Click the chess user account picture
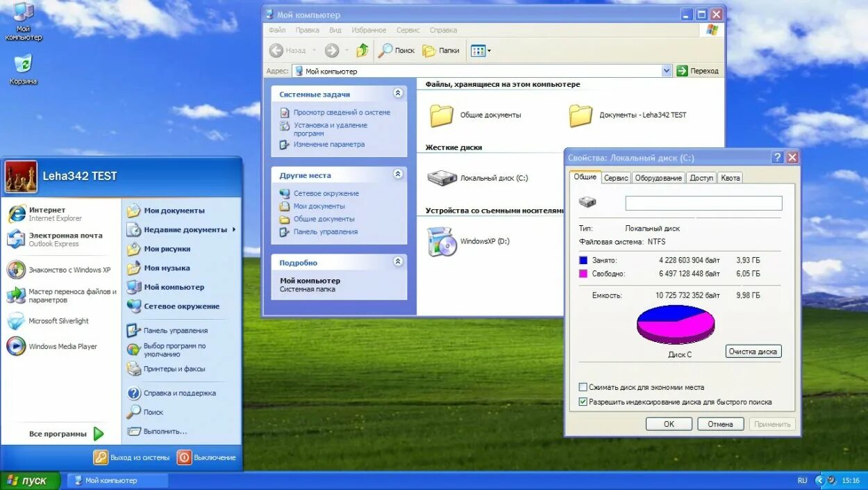 22,177
